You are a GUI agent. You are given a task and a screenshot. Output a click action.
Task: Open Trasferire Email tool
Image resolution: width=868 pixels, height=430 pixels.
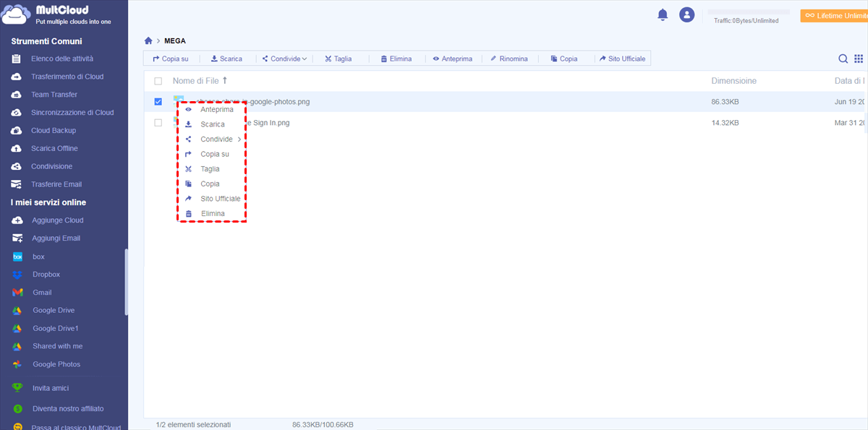(x=56, y=184)
